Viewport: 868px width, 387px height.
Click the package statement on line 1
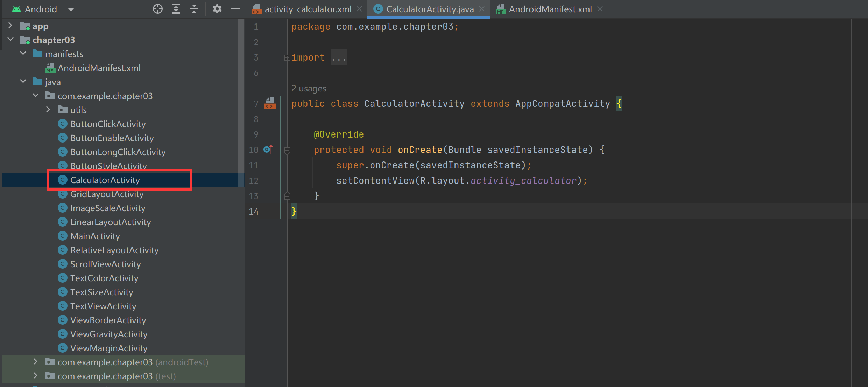(375, 27)
